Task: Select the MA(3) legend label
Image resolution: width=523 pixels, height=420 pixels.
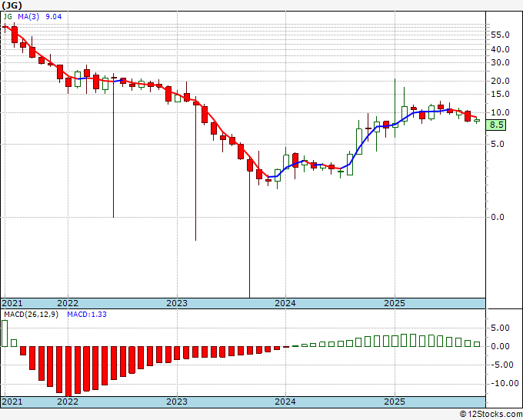Action: tap(28, 17)
